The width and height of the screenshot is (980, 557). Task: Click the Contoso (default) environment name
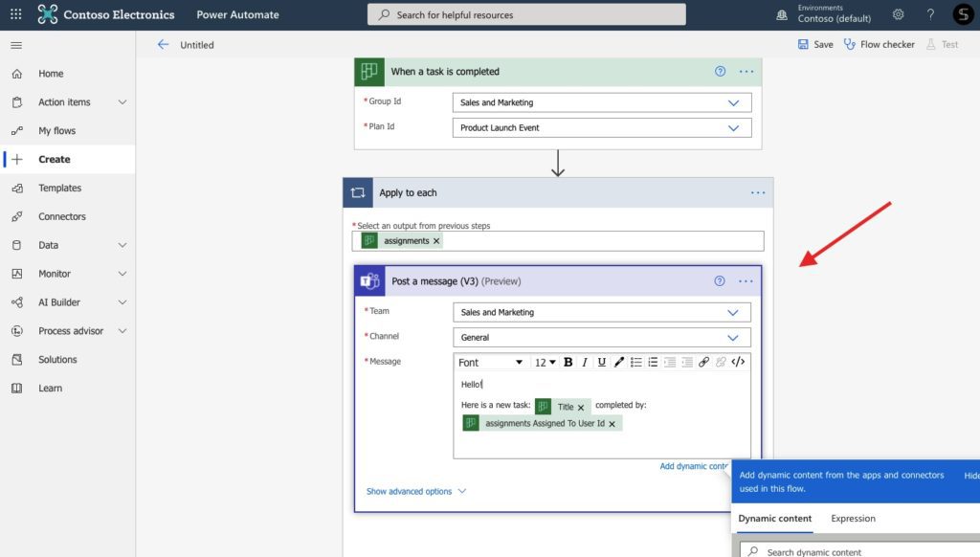click(835, 19)
